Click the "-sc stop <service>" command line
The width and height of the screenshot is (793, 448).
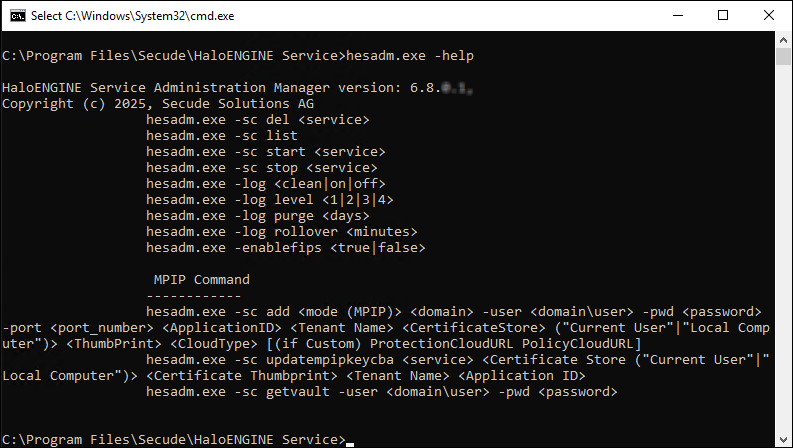[261, 167]
